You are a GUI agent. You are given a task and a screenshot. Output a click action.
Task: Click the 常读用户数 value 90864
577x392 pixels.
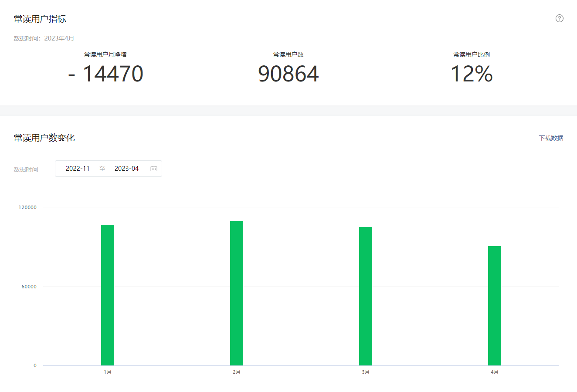288,74
